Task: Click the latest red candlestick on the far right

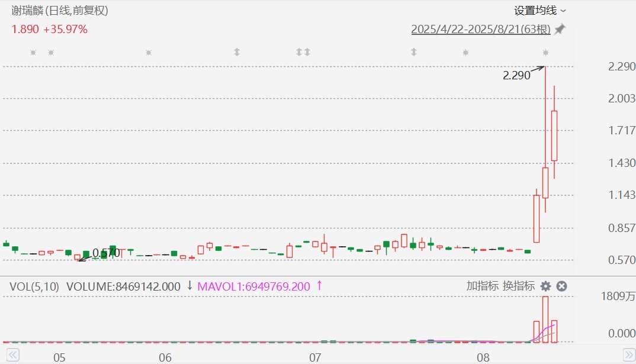Action: click(x=554, y=136)
